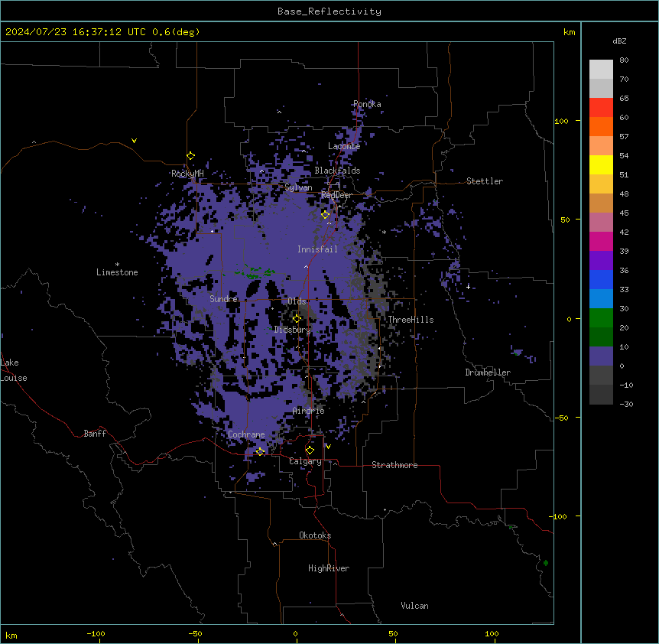Select the Blackfalds label
Image resolution: width=659 pixels, height=644 pixels.
[x=337, y=171]
